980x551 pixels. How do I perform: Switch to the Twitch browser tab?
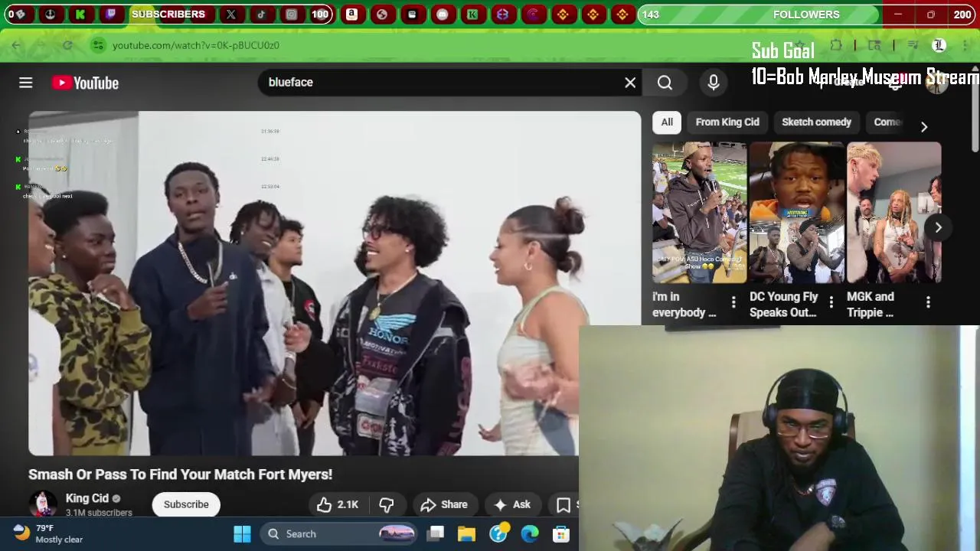click(x=111, y=14)
